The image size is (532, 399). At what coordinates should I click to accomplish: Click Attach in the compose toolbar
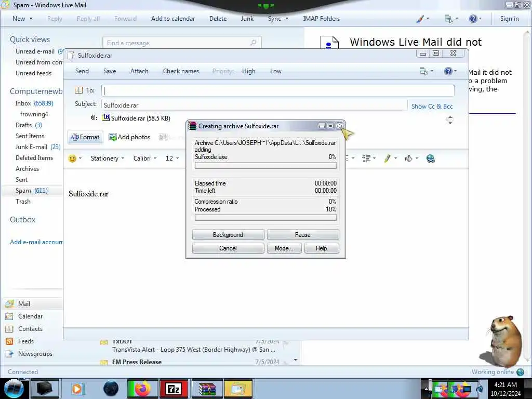[139, 71]
